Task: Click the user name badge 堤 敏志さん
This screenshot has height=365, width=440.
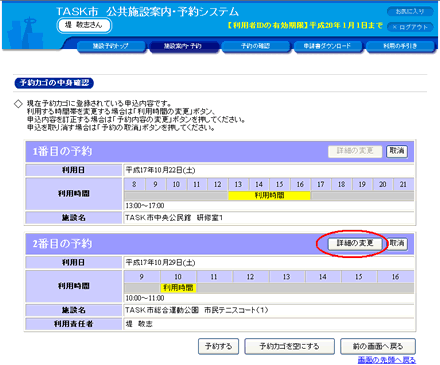Action: (84, 25)
